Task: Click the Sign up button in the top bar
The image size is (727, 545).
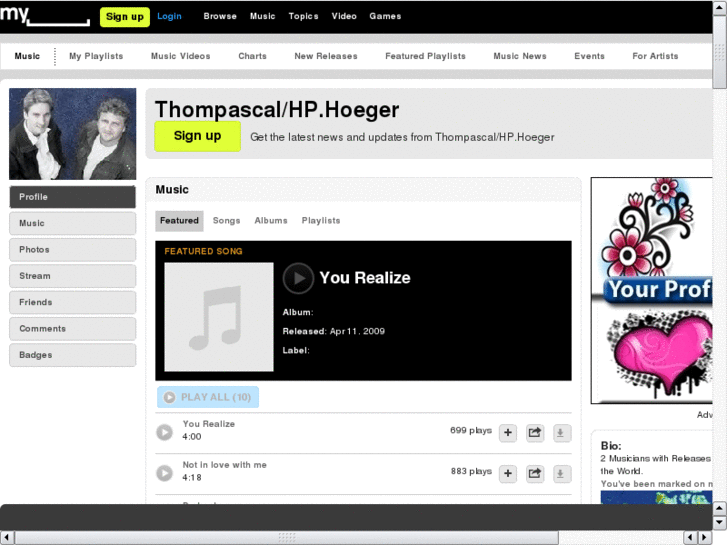Action: [x=125, y=17]
